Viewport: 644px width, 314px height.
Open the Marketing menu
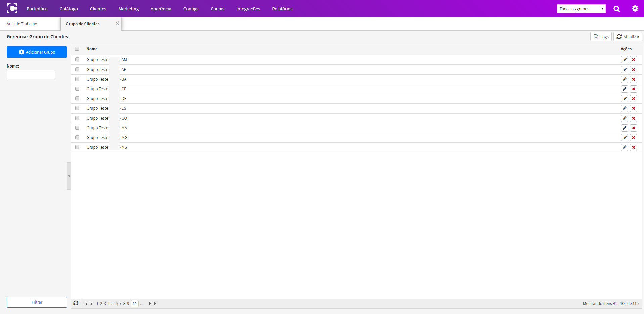click(129, 9)
